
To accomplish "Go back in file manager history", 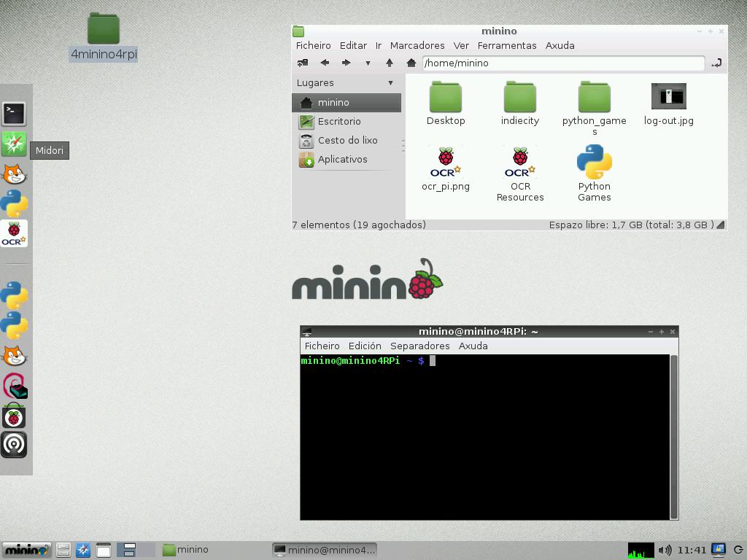I will (325, 63).
